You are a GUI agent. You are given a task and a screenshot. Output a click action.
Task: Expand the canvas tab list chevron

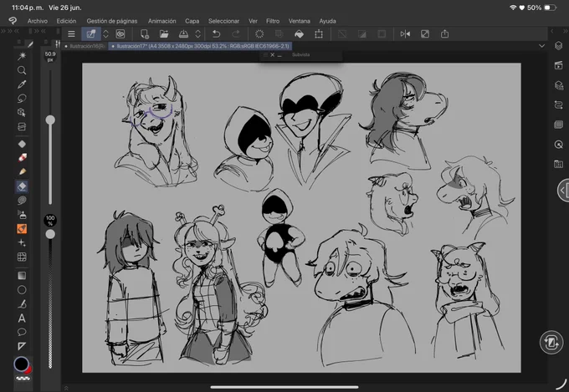tap(541, 46)
